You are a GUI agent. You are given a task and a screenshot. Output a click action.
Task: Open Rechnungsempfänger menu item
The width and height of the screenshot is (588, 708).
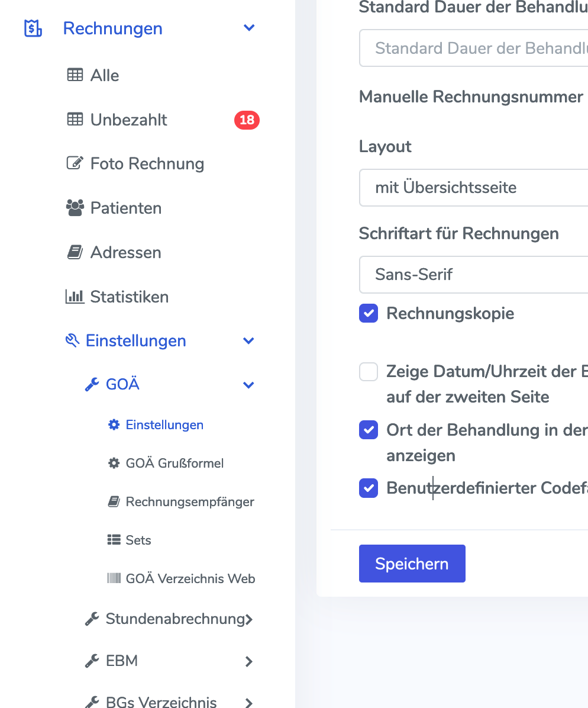189,502
